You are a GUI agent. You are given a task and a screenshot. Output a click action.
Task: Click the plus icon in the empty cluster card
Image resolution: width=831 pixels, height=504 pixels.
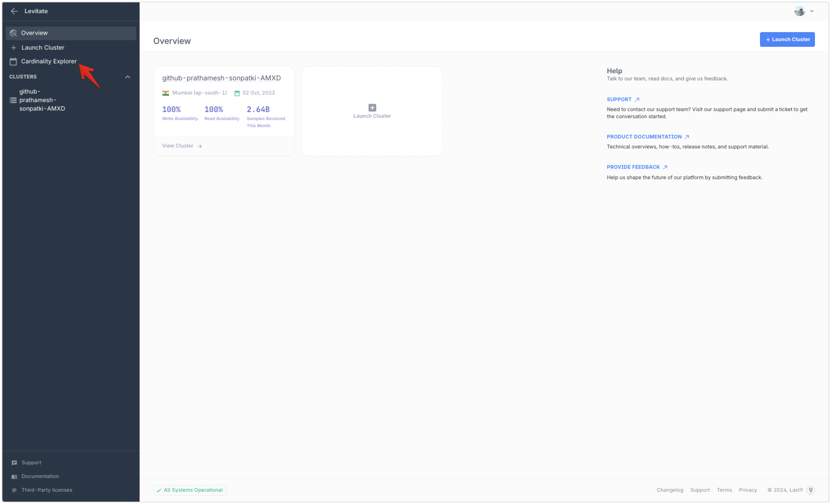coord(372,108)
